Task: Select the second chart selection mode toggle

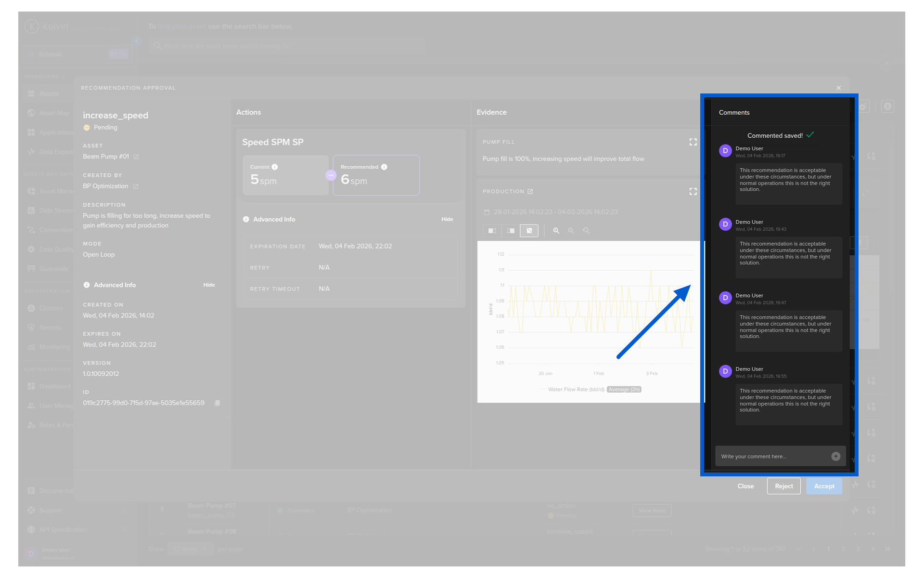Action: 511,231
